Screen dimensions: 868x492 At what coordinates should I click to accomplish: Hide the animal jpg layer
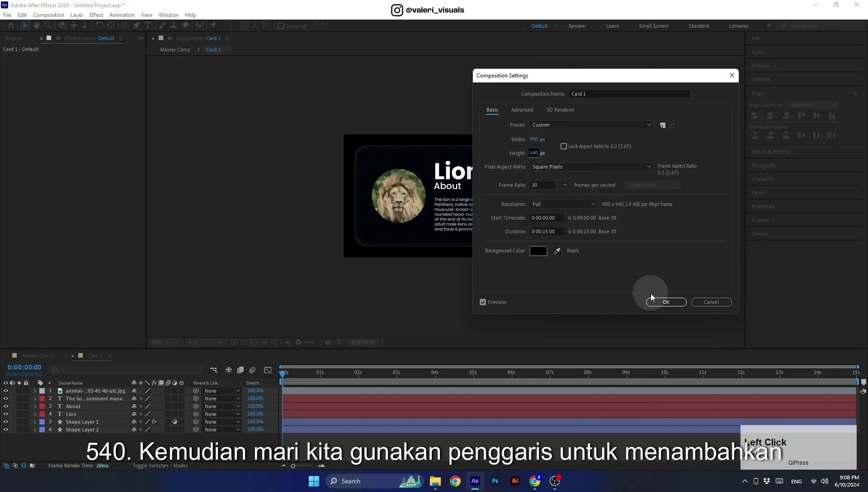coord(6,391)
